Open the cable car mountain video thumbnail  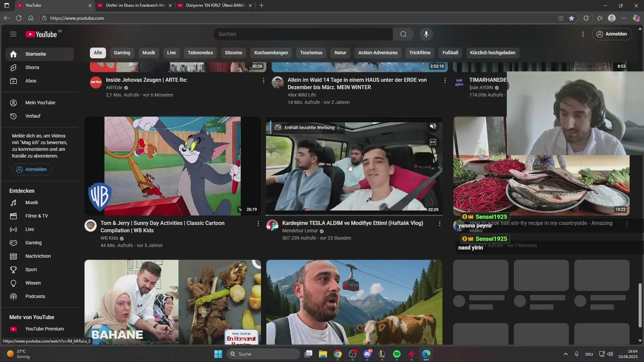(x=354, y=302)
